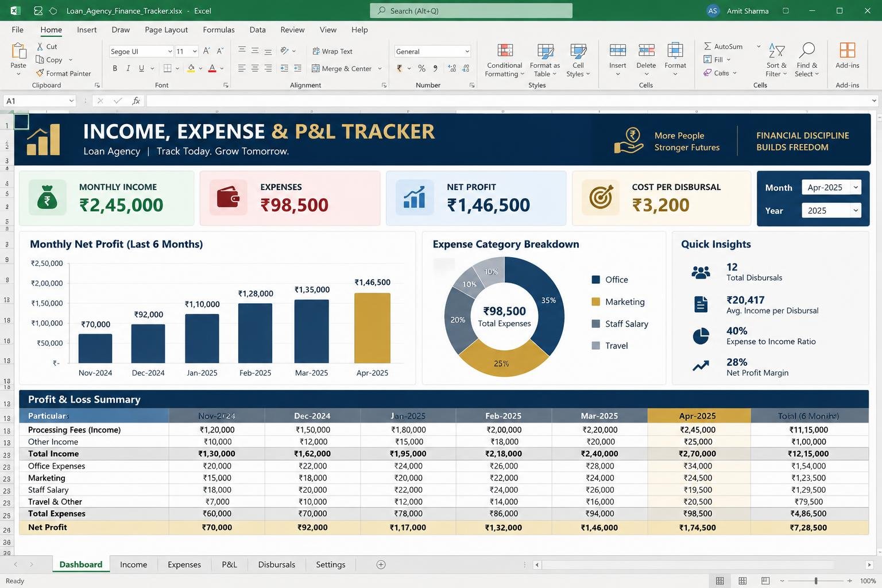Screen dimensions: 882x588
Task: Add a new sheet with plus icon
Action: point(381,564)
